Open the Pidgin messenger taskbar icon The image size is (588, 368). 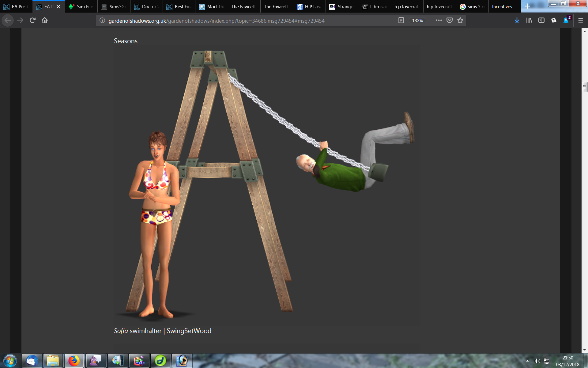pos(96,361)
